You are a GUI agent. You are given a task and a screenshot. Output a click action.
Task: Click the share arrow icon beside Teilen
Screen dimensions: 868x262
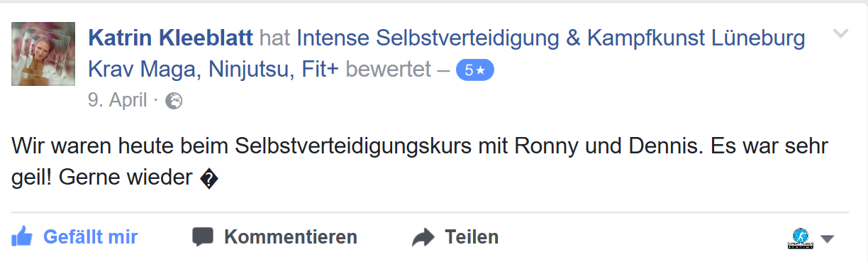point(423,237)
